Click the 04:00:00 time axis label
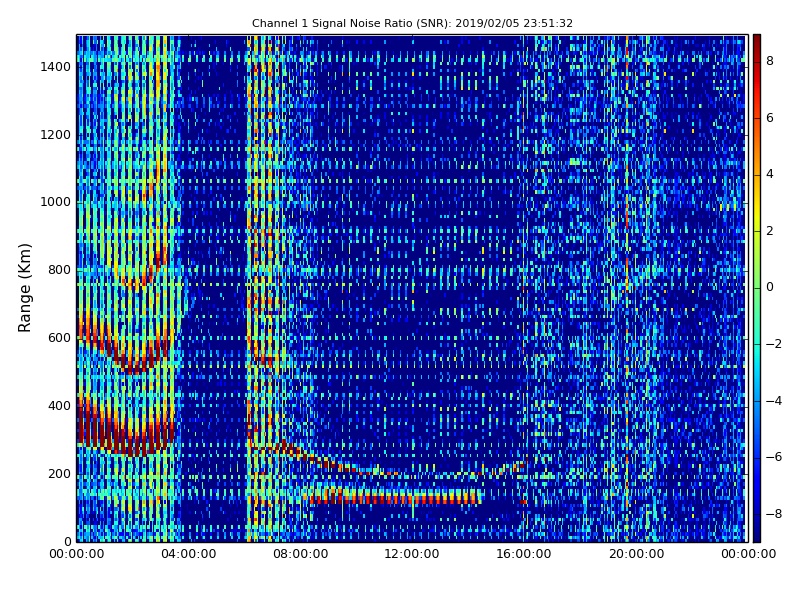Viewport: 800px width, 600px height. 189,554
